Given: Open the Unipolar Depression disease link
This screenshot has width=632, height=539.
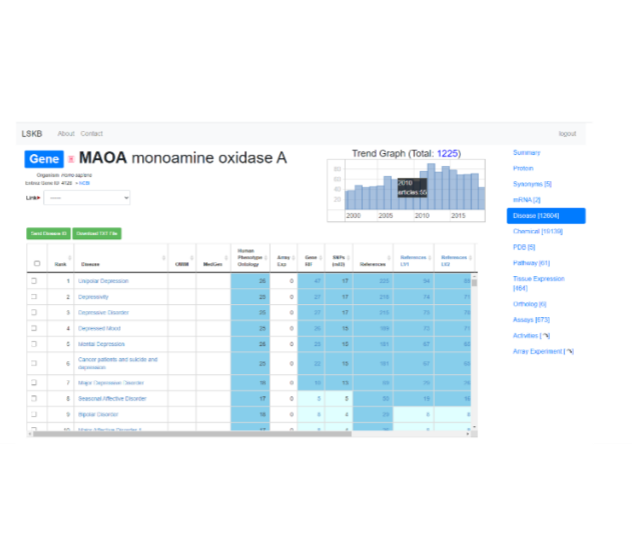Looking at the screenshot, I should [x=103, y=281].
